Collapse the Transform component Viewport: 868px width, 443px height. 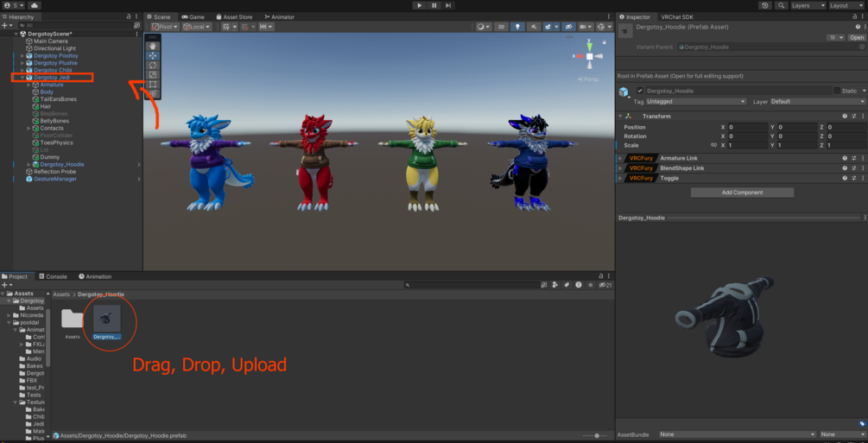click(x=620, y=117)
